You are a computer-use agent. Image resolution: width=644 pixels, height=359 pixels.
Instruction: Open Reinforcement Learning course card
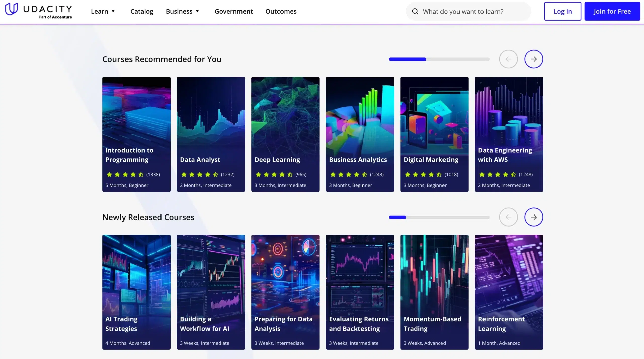tap(509, 292)
